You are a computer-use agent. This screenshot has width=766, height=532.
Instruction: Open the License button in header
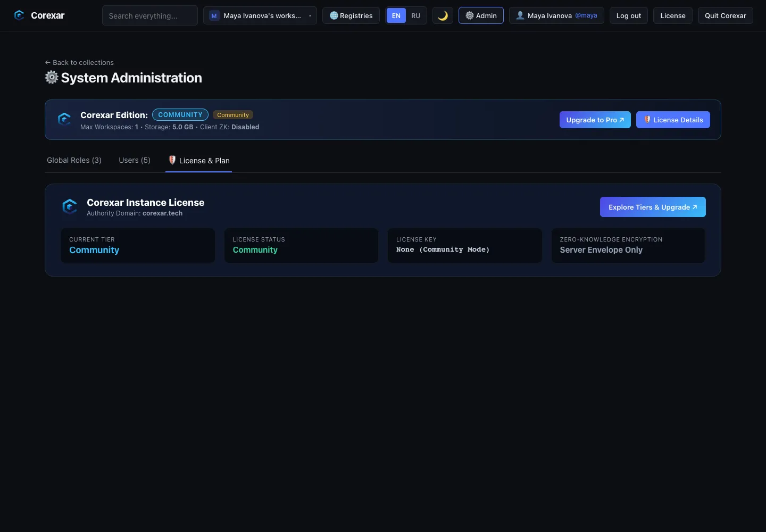click(673, 15)
